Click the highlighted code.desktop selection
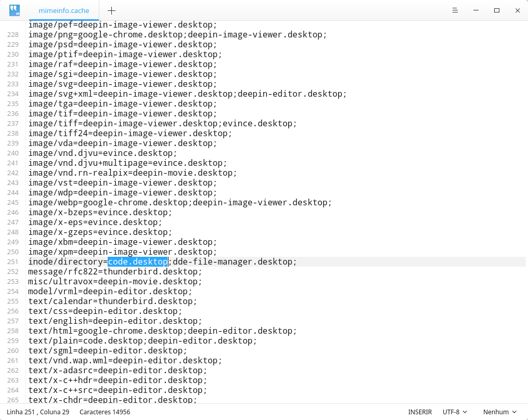The image size is (528, 420). (x=138, y=262)
